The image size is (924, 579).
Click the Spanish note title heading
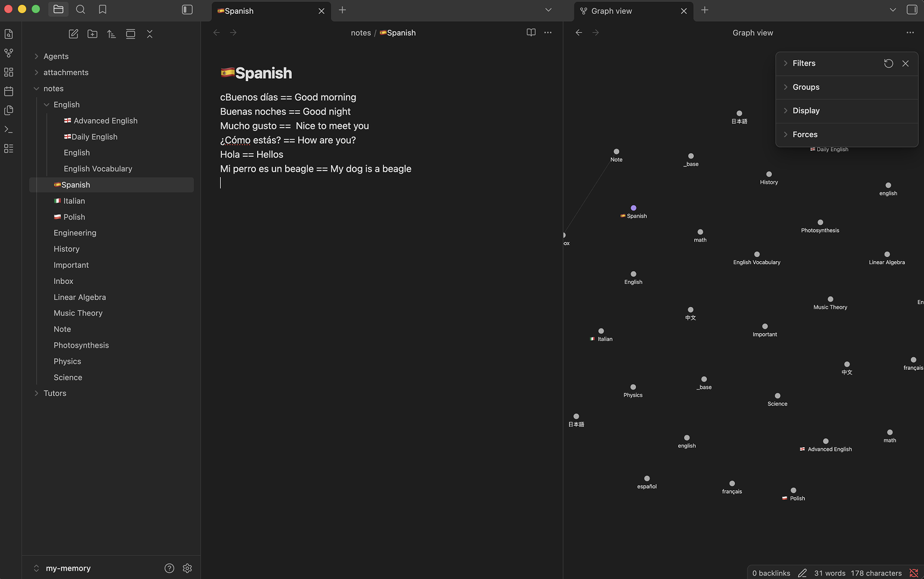pyautogui.click(x=257, y=73)
